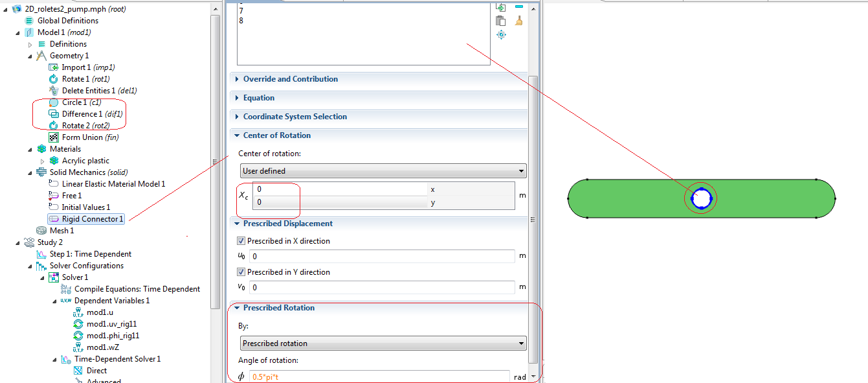This screenshot has height=383, width=868.
Task: Click the Solid Mechanics physics icon
Action: [42, 172]
